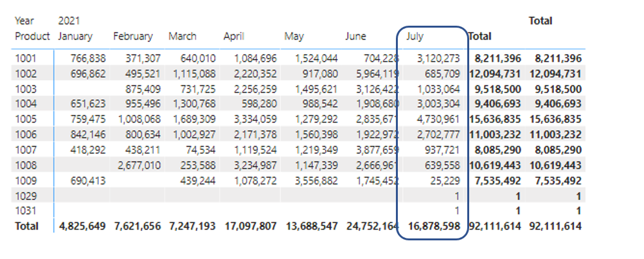644x259 pixels.
Task: Click May value 988,542
Action: click(320, 104)
